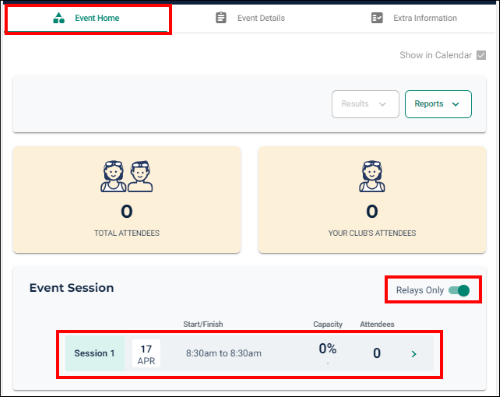Click the Event Session heading

(72, 288)
